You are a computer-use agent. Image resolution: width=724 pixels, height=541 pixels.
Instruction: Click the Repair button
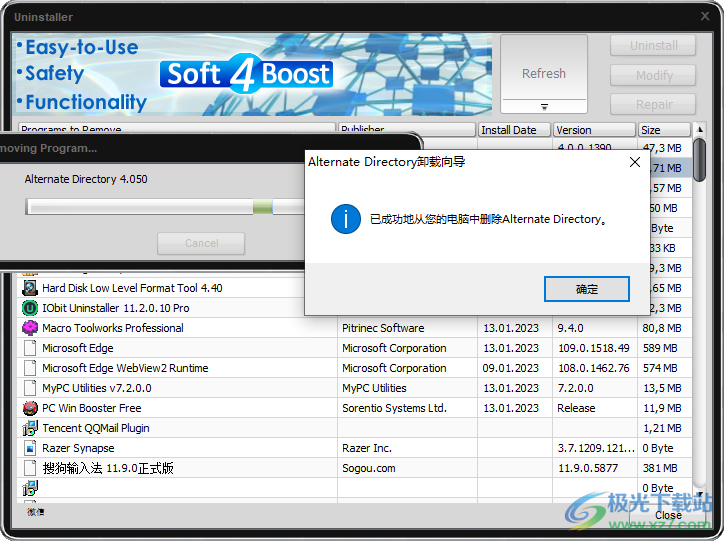tap(653, 104)
